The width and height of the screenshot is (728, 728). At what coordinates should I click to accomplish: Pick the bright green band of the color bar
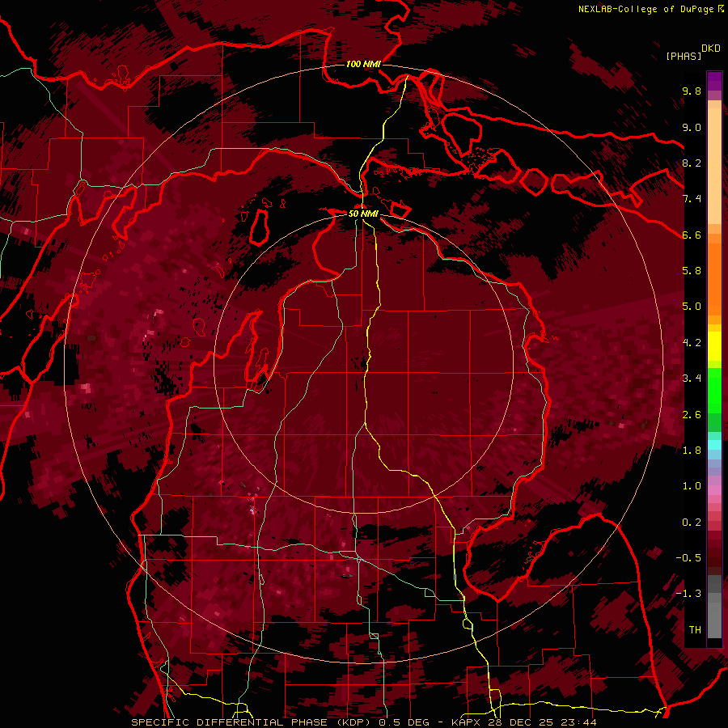714,391
